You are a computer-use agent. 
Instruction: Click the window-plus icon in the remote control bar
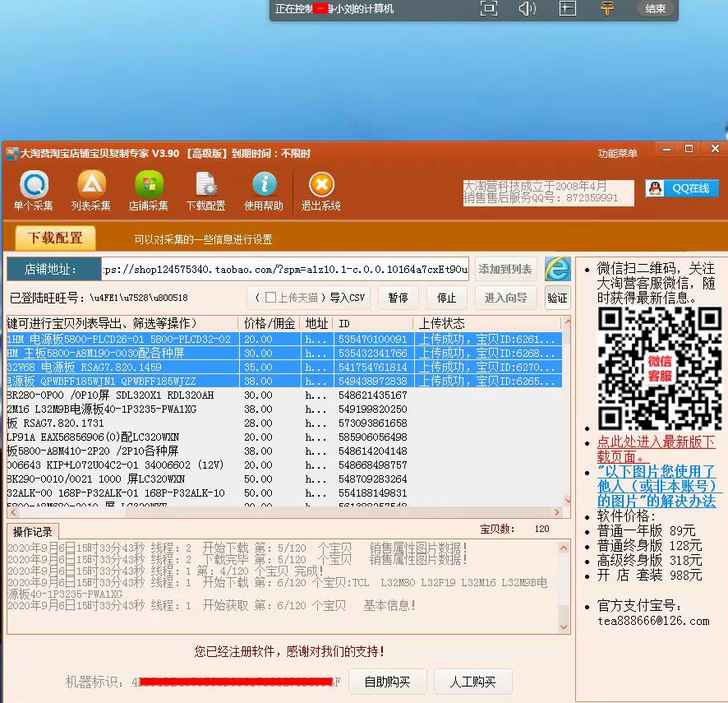pos(567,8)
